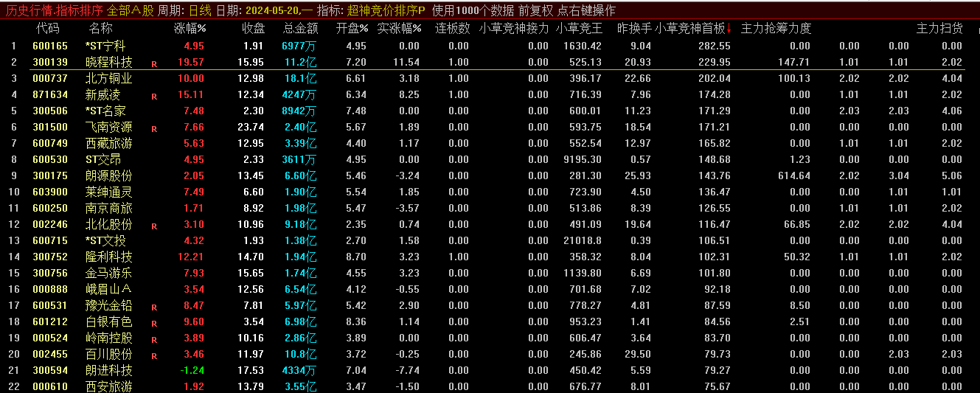980x393 pixels.
Task: Select stock code 600165
Action: tap(50, 46)
